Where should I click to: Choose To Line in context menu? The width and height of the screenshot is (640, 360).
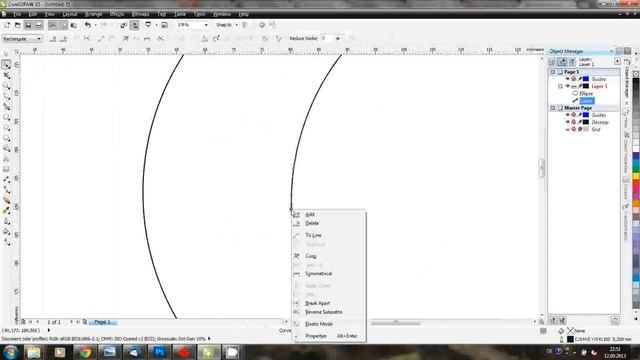click(x=313, y=235)
